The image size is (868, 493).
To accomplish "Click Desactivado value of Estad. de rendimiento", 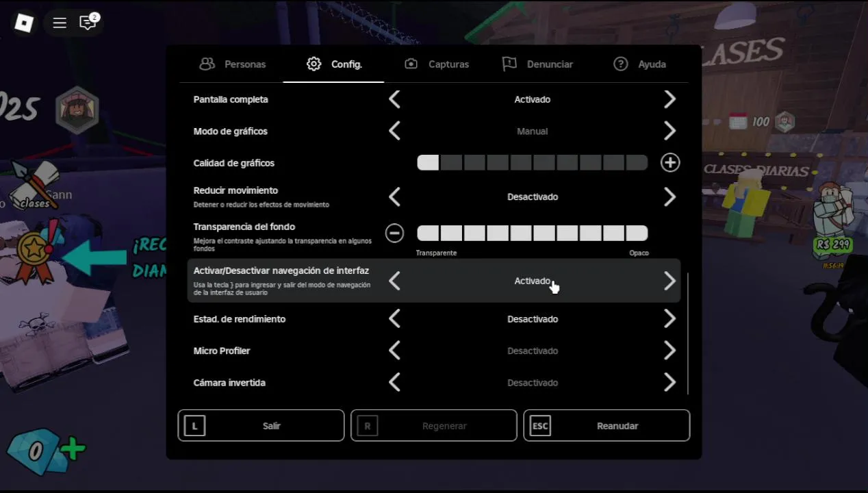I will [532, 319].
